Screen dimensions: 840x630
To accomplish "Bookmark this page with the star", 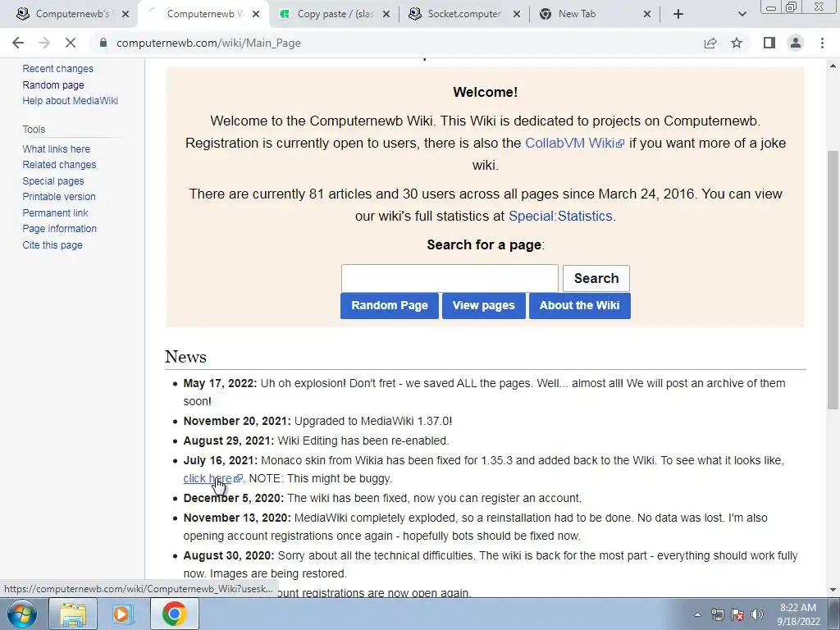I will [737, 43].
